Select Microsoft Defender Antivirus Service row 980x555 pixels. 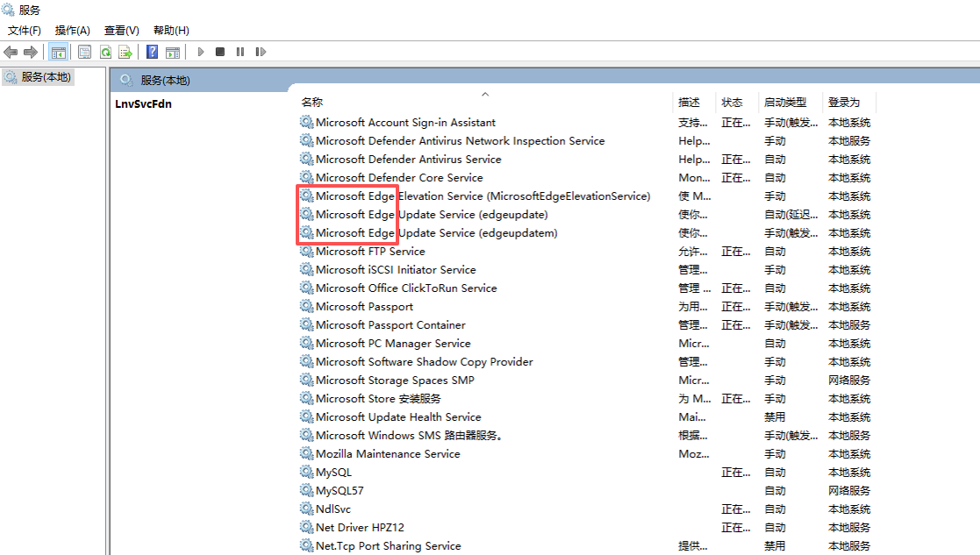408,160
